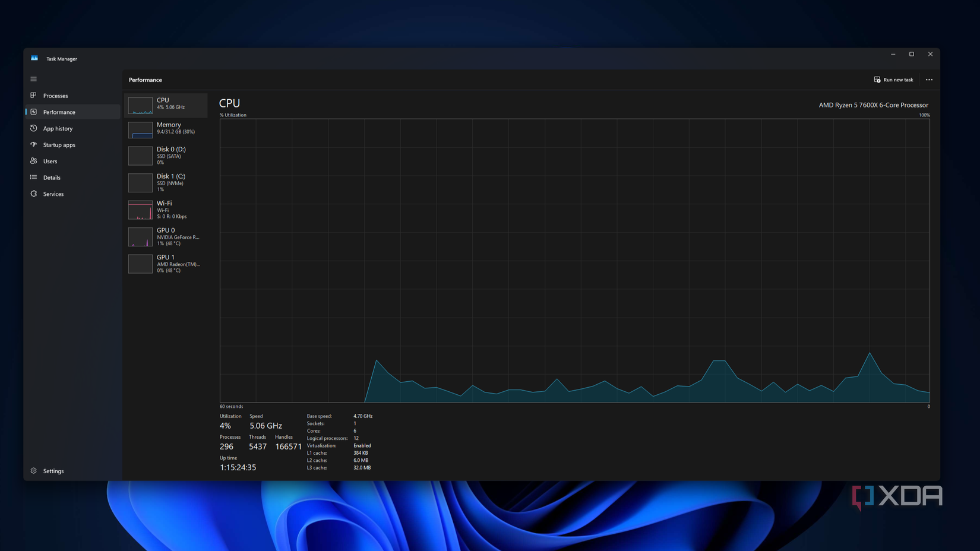Viewport: 980px width, 551px height.
Task: Click the 32.0 MB L3 cache value
Action: [x=362, y=468]
